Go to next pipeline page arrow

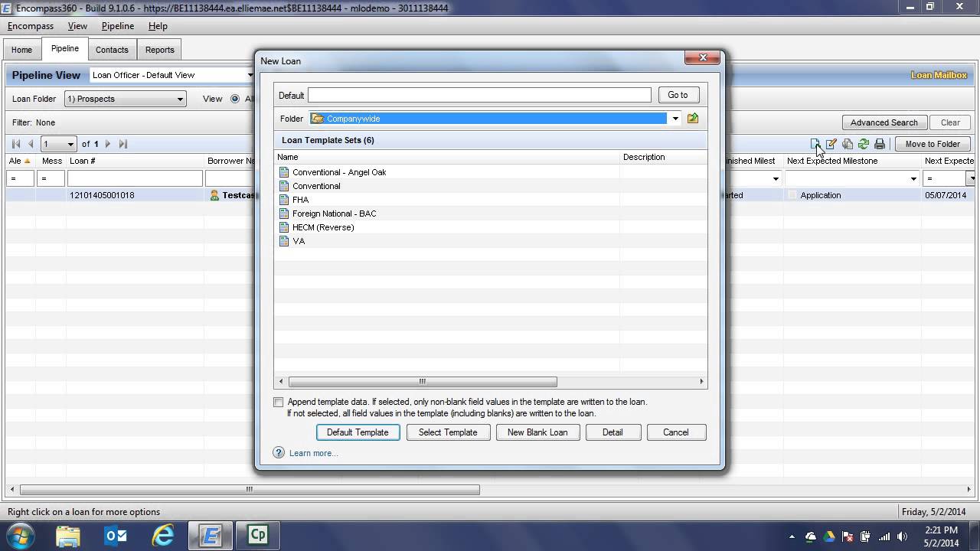pyautogui.click(x=108, y=144)
